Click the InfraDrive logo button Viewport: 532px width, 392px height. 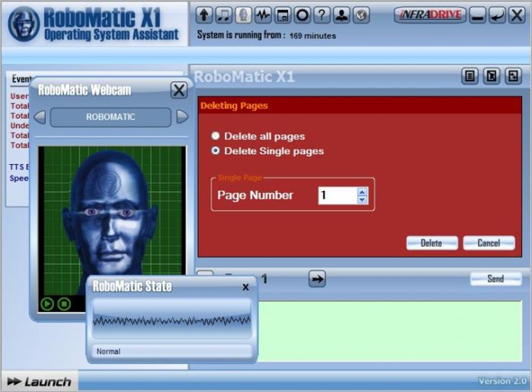[x=430, y=15]
